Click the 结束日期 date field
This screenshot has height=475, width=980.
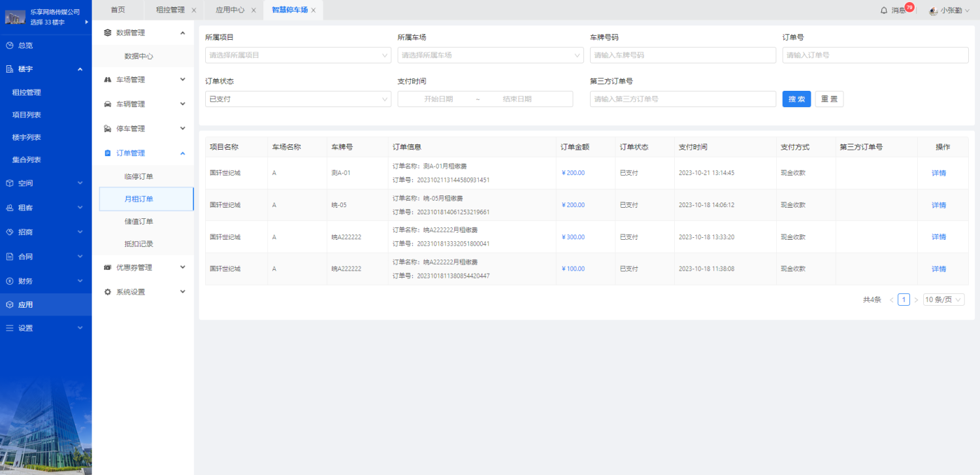click(x=517, y=99)
